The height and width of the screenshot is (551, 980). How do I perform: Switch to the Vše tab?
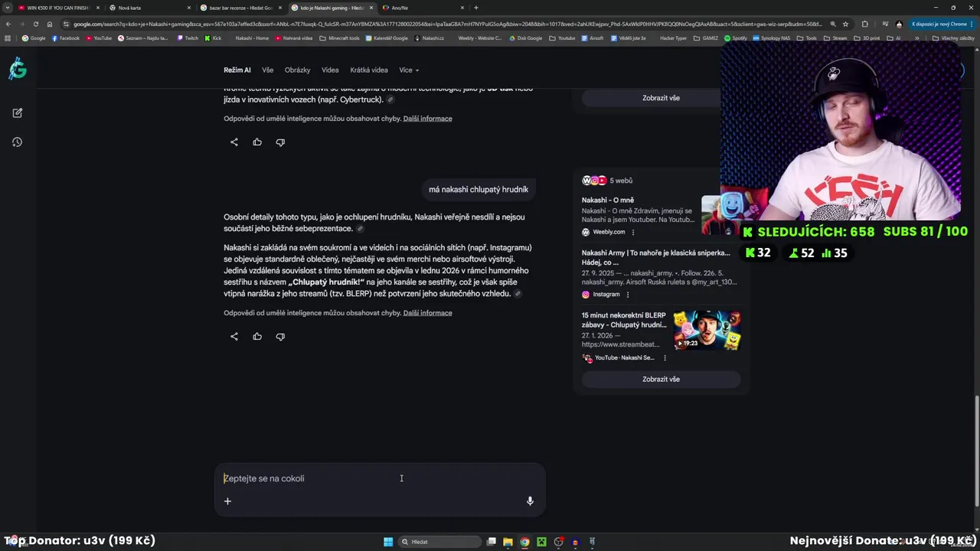tap(267, 70)
